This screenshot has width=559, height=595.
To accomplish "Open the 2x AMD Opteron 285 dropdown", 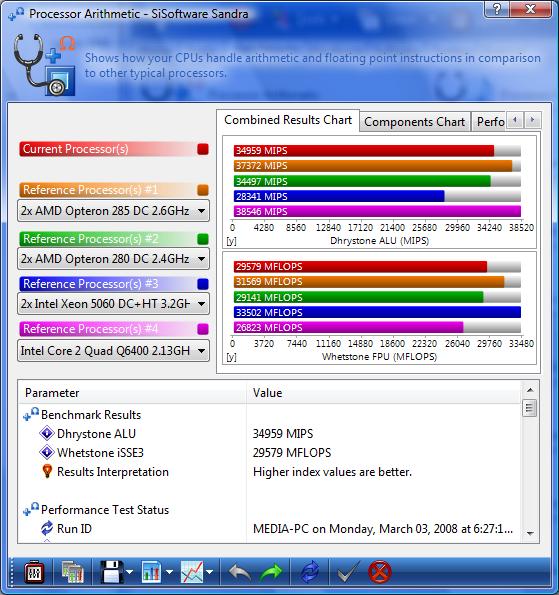I will point(113,211).
